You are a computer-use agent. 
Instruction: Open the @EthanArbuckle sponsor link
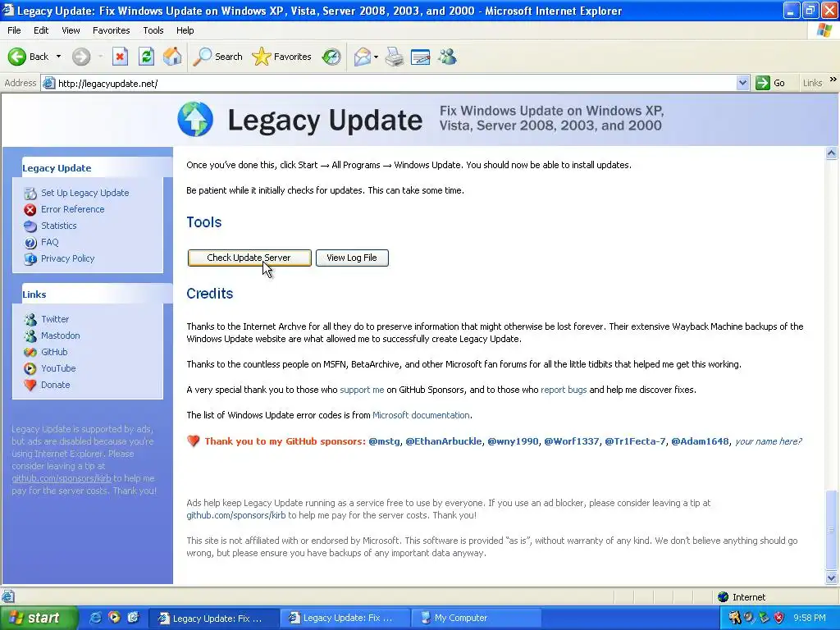tap(444, 441)
